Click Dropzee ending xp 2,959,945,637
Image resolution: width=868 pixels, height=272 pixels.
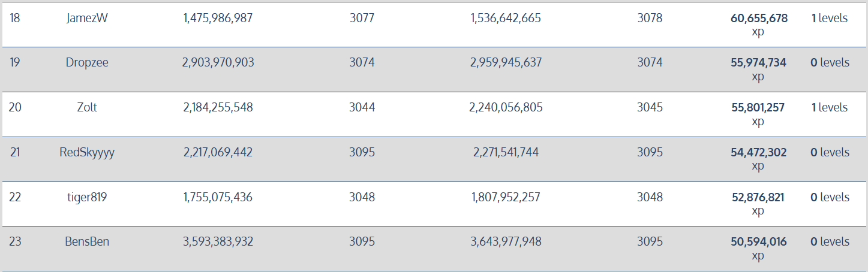506,62
